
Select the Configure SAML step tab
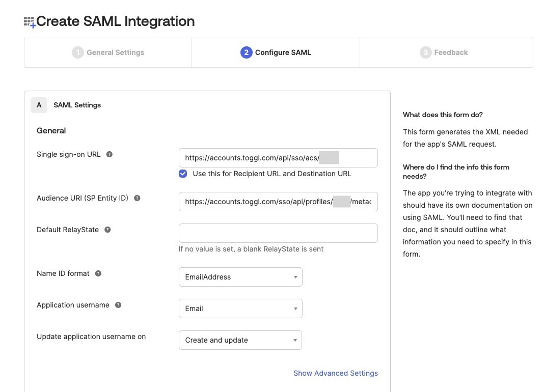coord(276,52)
